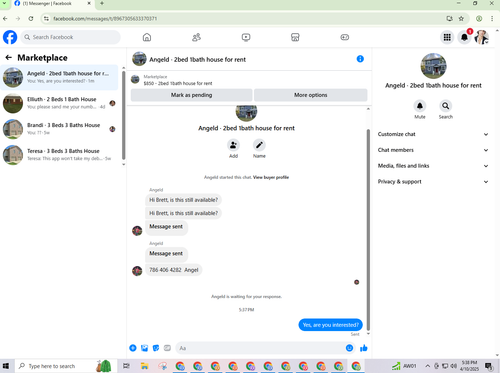Click the house thumbnail in right panel
Image resolution: width=500 pixels, height=373 pixels.
click(x=433, y=66)
